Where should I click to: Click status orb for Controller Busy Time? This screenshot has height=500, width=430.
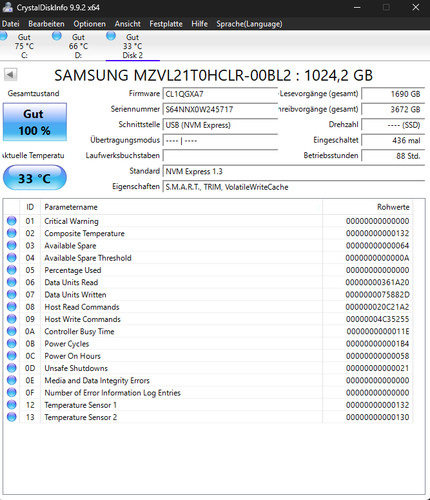12,331
